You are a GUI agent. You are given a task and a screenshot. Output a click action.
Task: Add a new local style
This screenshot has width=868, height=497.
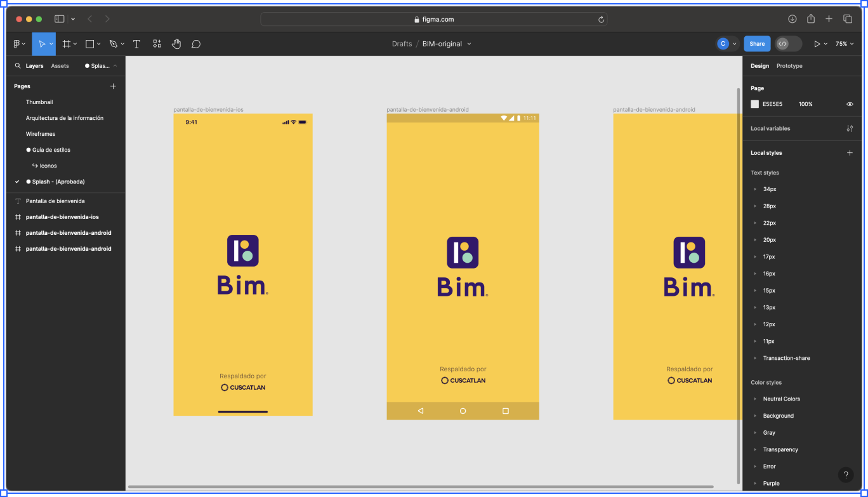coord(850,153)
